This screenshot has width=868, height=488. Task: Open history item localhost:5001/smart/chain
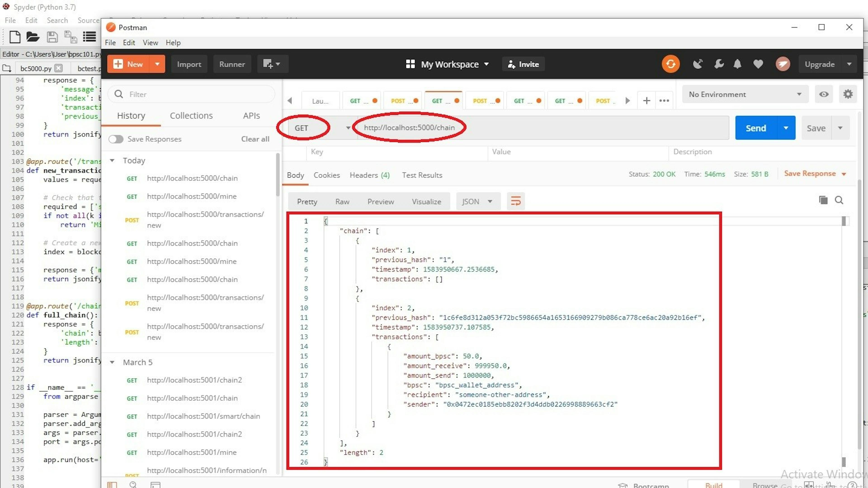203,416
